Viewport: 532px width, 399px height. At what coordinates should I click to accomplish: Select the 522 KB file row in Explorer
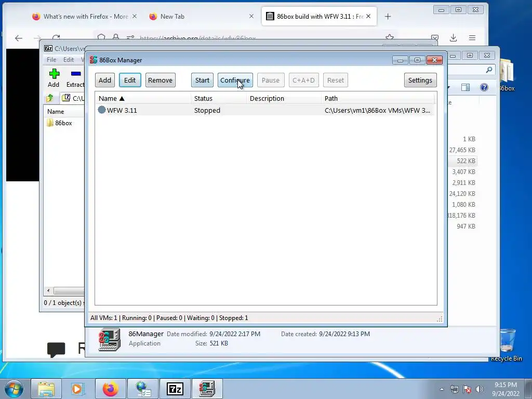point(462,161)
